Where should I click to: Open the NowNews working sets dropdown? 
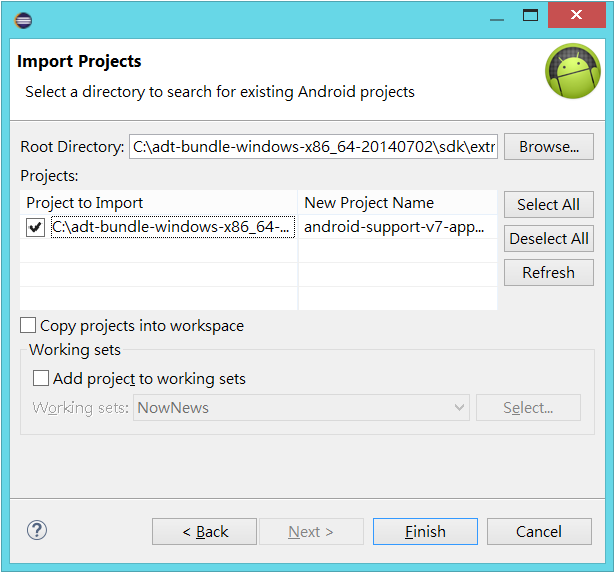click(301, 407)
